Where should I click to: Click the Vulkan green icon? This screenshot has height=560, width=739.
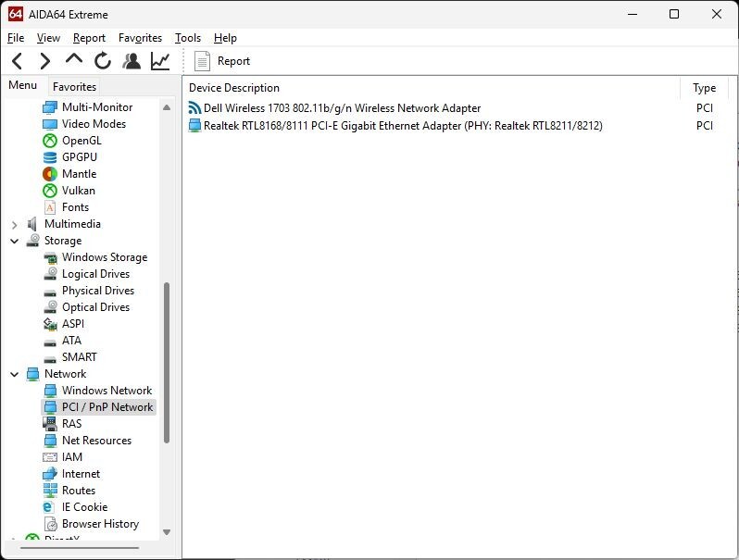pyautogui.click(x=50, y=191)
